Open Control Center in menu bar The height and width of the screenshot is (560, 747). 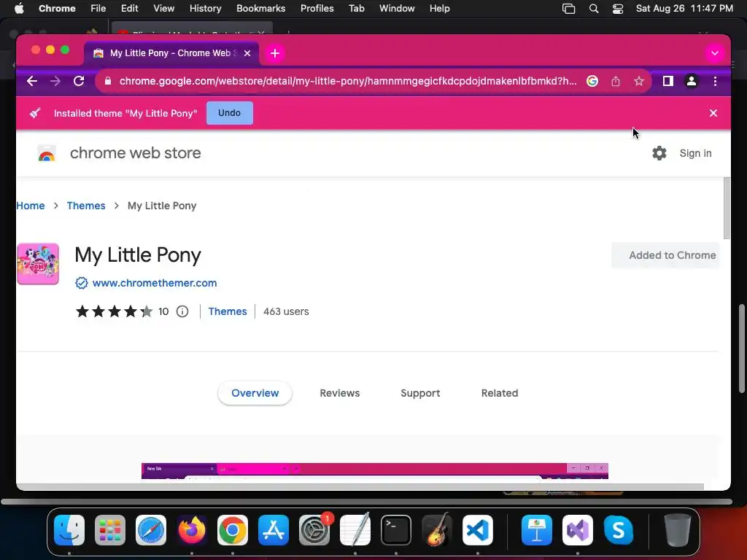(617, 9)
